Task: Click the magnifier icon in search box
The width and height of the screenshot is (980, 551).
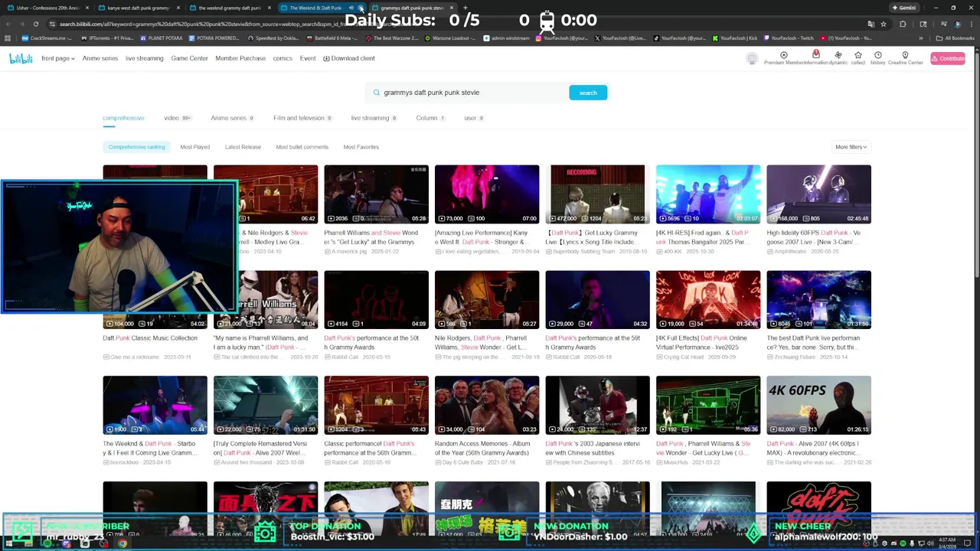Action: click(376, 93)
